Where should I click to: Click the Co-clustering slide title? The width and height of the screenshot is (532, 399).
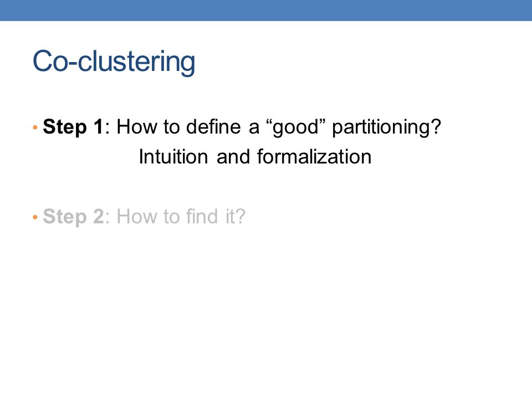click(x=114, y=62)
